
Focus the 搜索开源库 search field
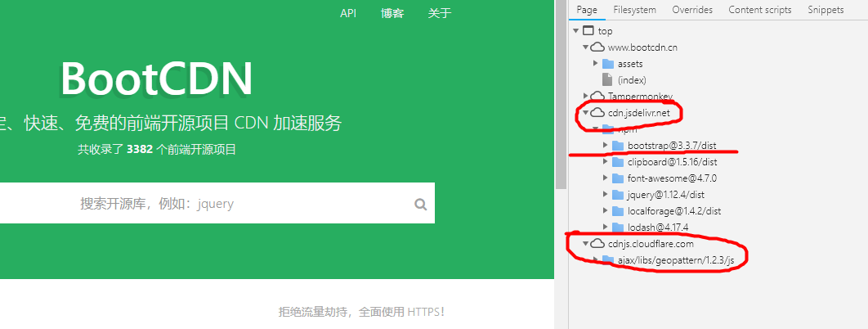pyautogui.click(x=217, y=203)
